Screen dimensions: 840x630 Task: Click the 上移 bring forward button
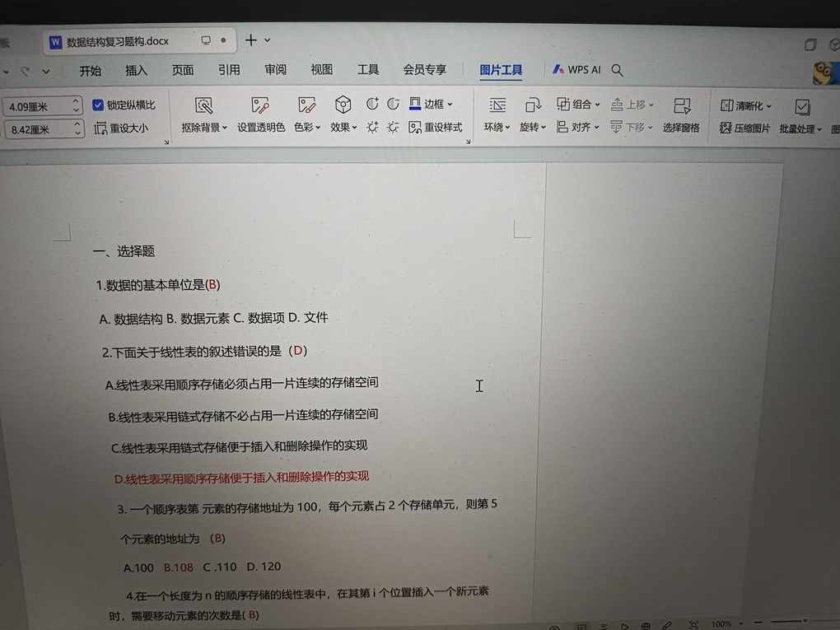632,105
